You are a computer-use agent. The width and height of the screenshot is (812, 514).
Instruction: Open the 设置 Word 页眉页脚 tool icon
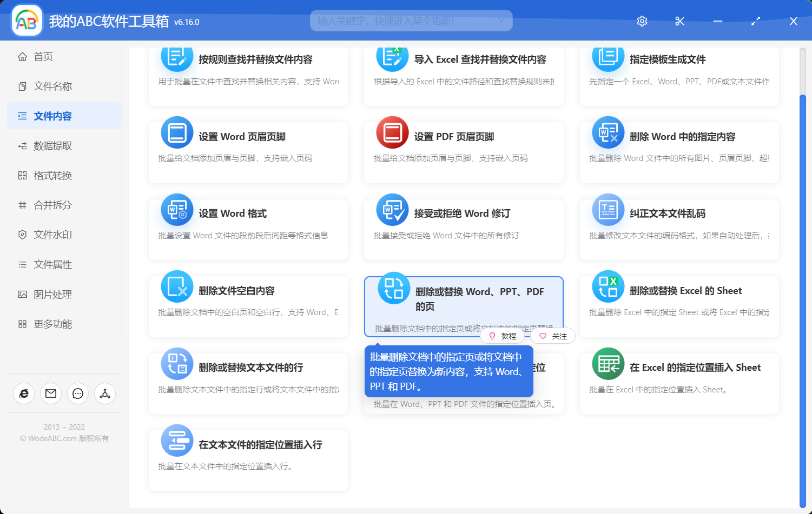click(176, 132)
